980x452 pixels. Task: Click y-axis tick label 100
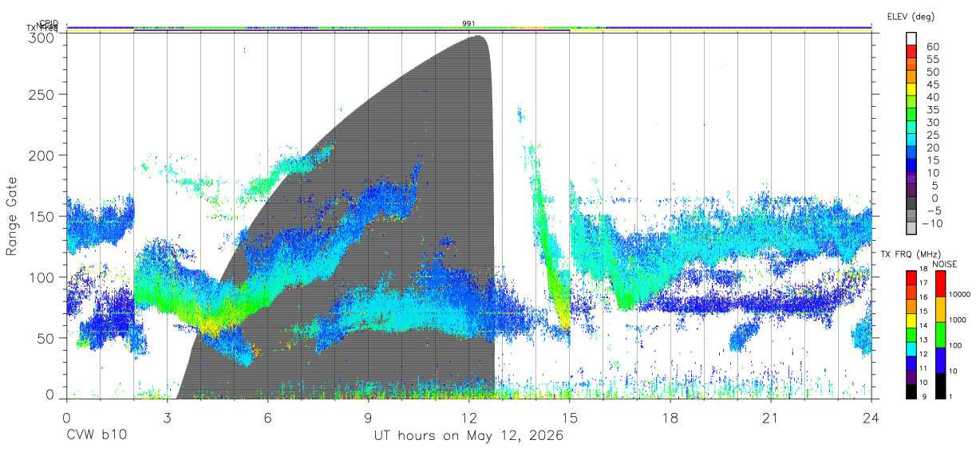41,277
